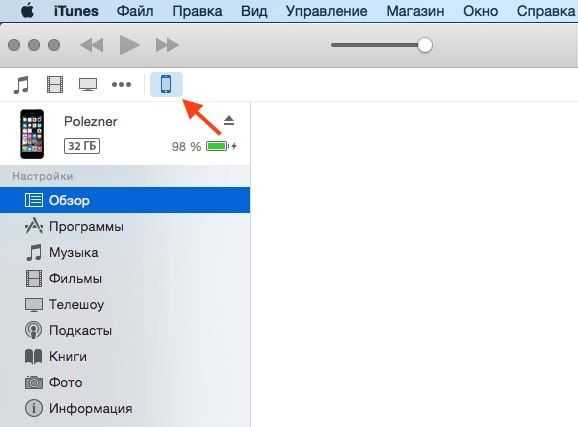Switch to the Movies library icon
The height and width of the screenshot is (427, 578).
click(x=55, y=84)
